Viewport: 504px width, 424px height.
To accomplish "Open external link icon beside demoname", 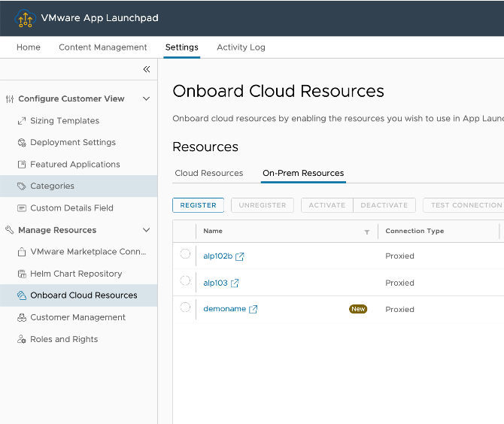I will [x=254, y=310].
